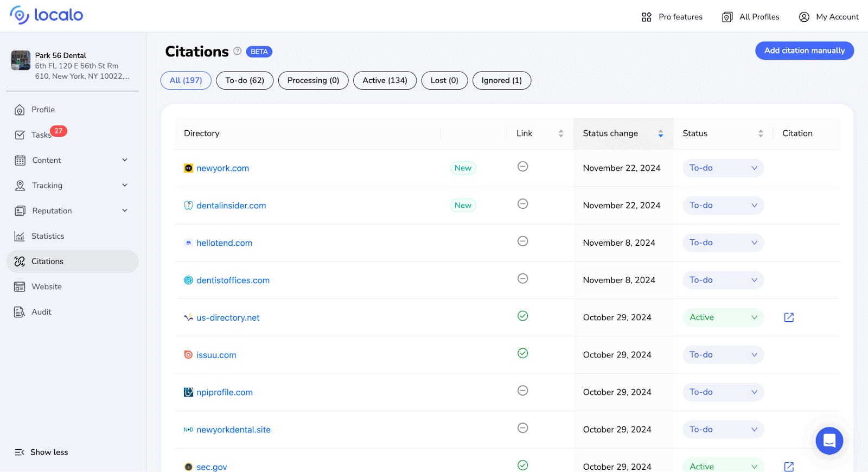Open external citation link for us-directory.net

coord(789,317)
